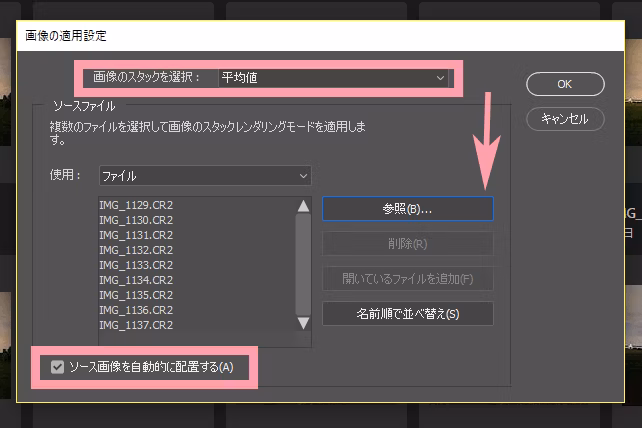
Task: Select IMG_1135.CR2 in the file list
Action: tap(136, 295)
